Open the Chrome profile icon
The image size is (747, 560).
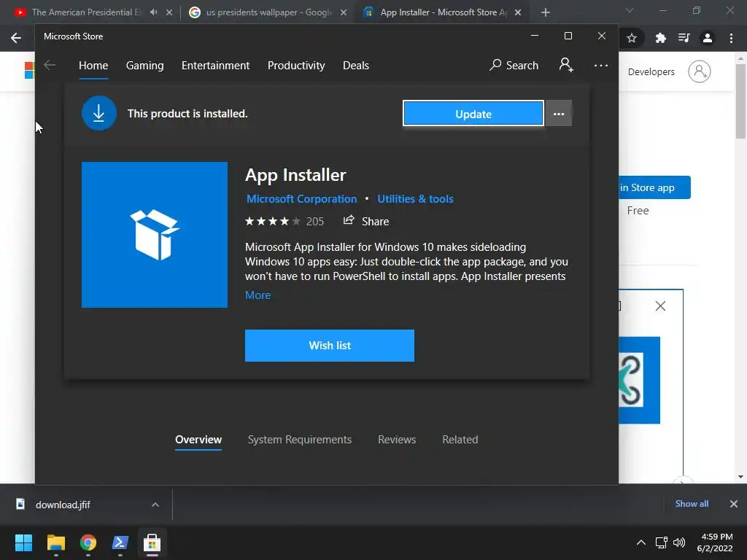click(x=708, y=38)
